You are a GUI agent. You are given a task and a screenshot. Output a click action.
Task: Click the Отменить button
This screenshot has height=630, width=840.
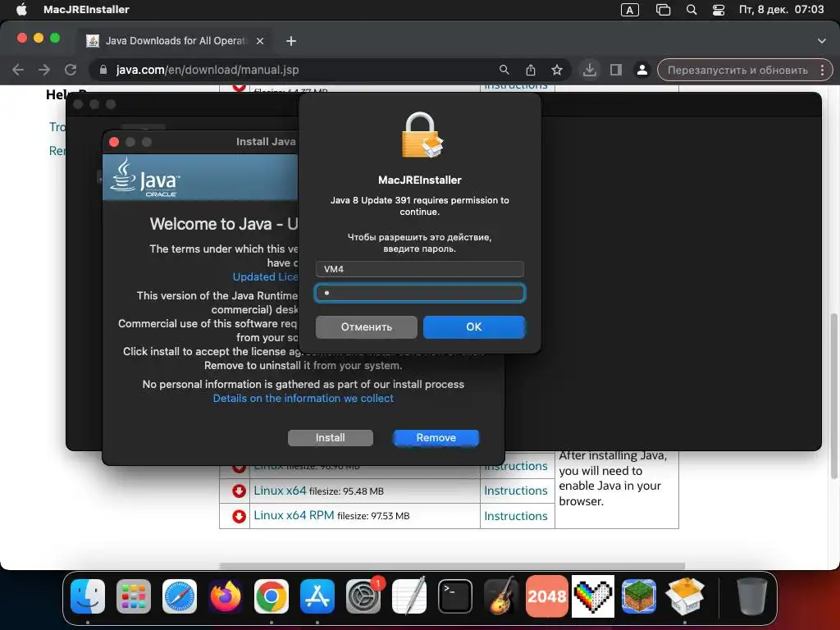(367, 326)
